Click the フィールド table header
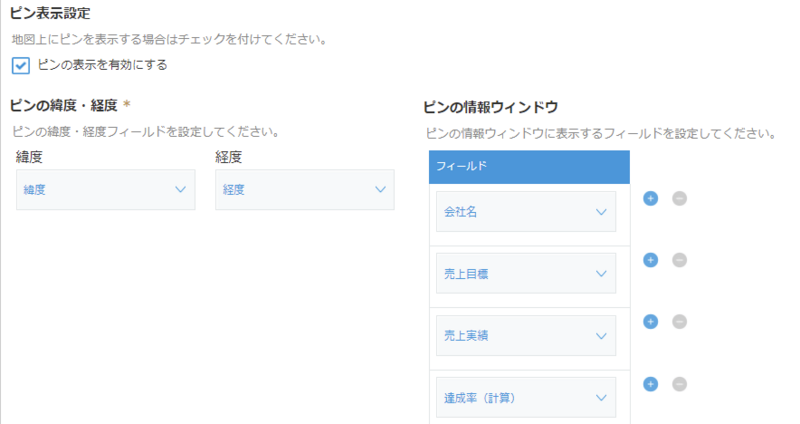 tap(529, 167)
